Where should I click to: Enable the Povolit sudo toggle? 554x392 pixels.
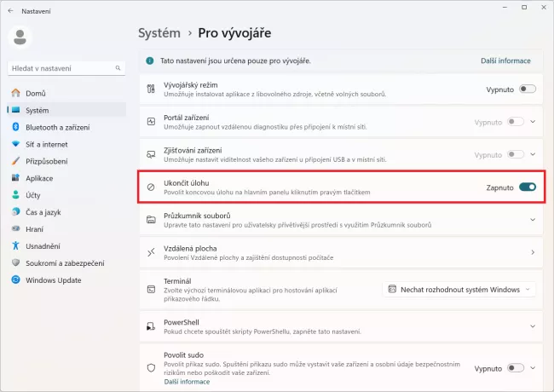pyautogui.click(x=516, y=368)
